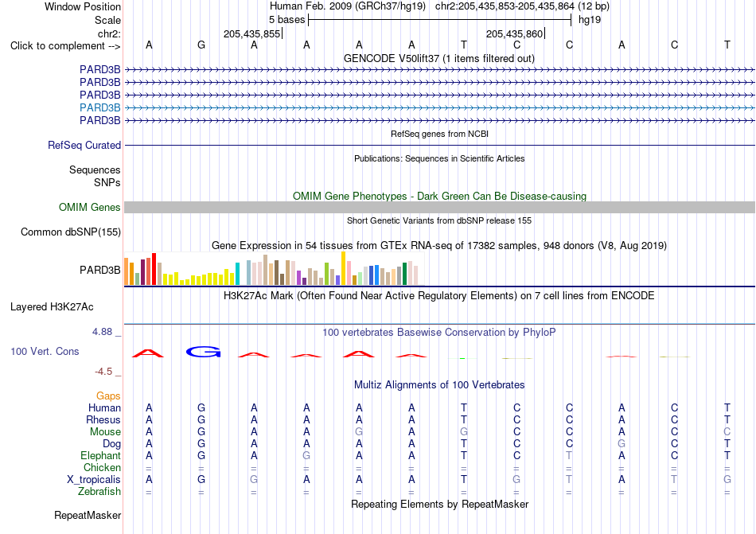
Task: Click the 205,435,860 position marker
Action: (x=514, y=33)
